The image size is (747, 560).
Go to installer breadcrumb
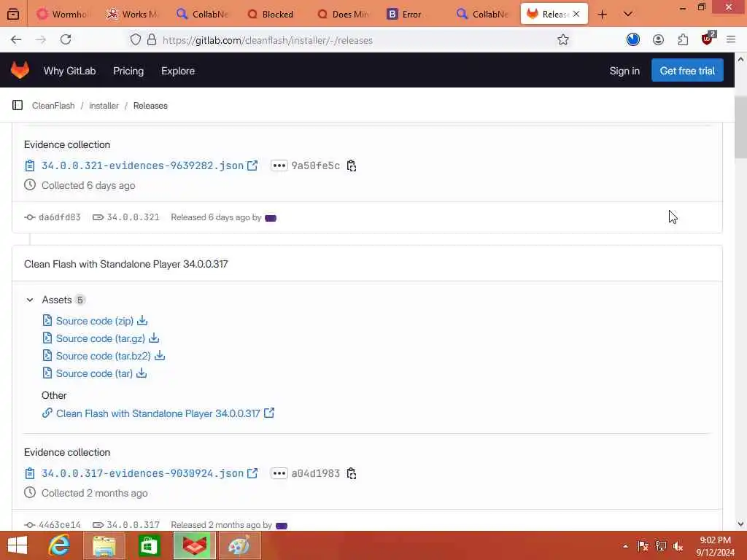tap(104, 106)
